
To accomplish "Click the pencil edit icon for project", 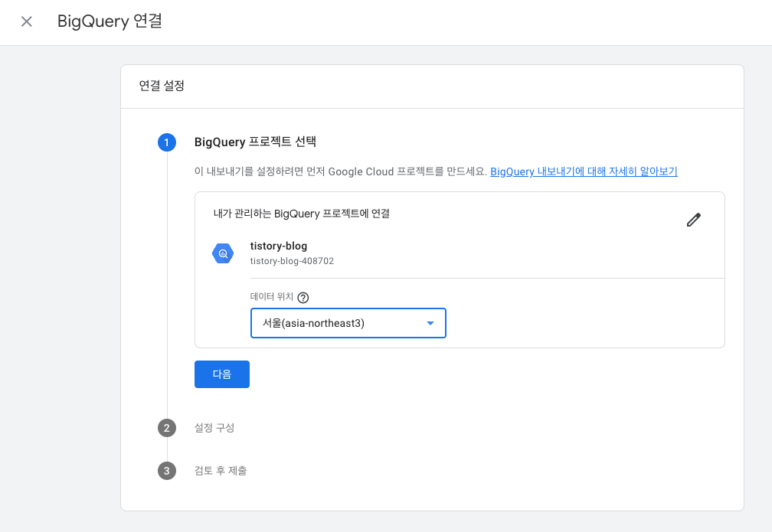I will pos(693,220).
